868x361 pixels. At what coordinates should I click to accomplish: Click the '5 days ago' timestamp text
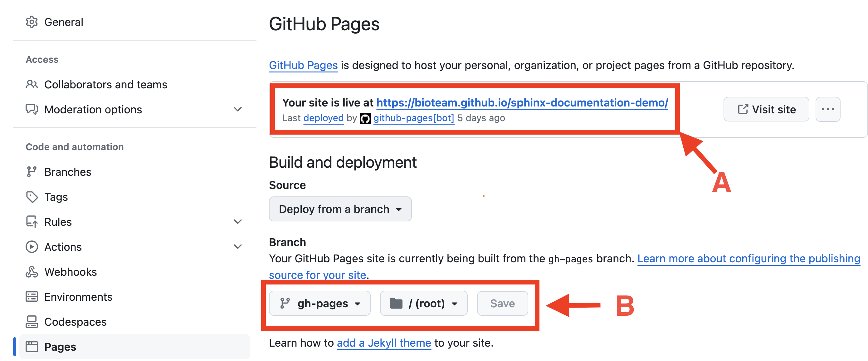click(x=481, y=118)
